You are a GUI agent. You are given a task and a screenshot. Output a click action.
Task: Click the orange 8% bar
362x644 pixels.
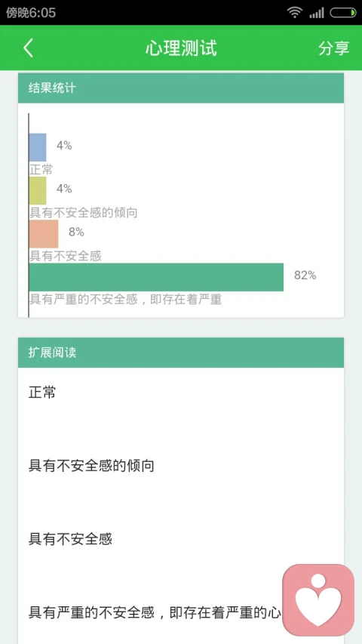pyautogui.click(x=44, y=234)
